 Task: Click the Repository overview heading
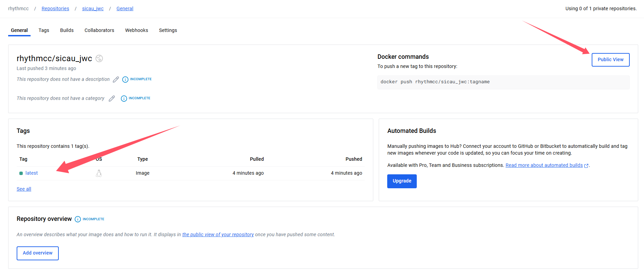tap(44, 219)
